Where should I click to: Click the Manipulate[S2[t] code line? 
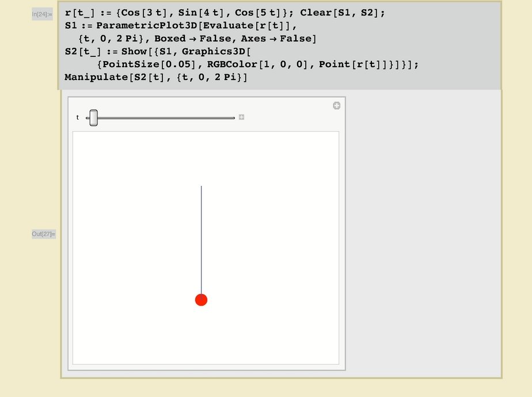coord(155,77)
